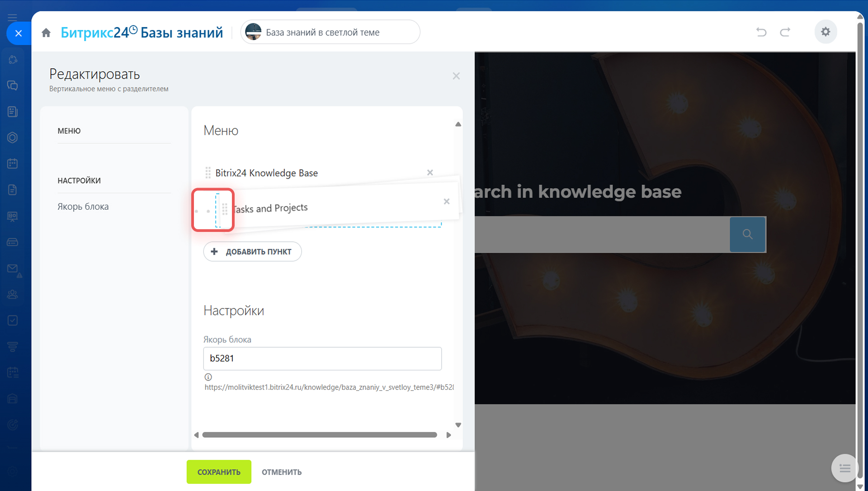
Task: Switch to the МЕНЮ section
Action: [69, 131]
